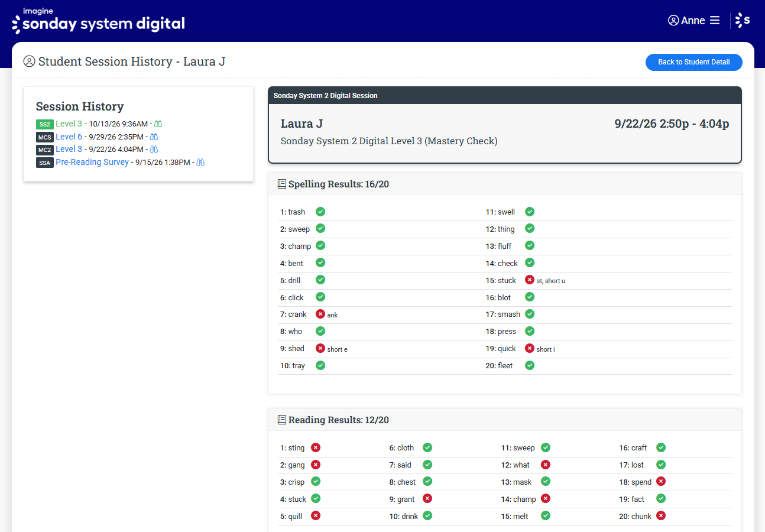Click the Sonday System Digital logo
This screenshot has width=765, height=532.
coord(98,21)
